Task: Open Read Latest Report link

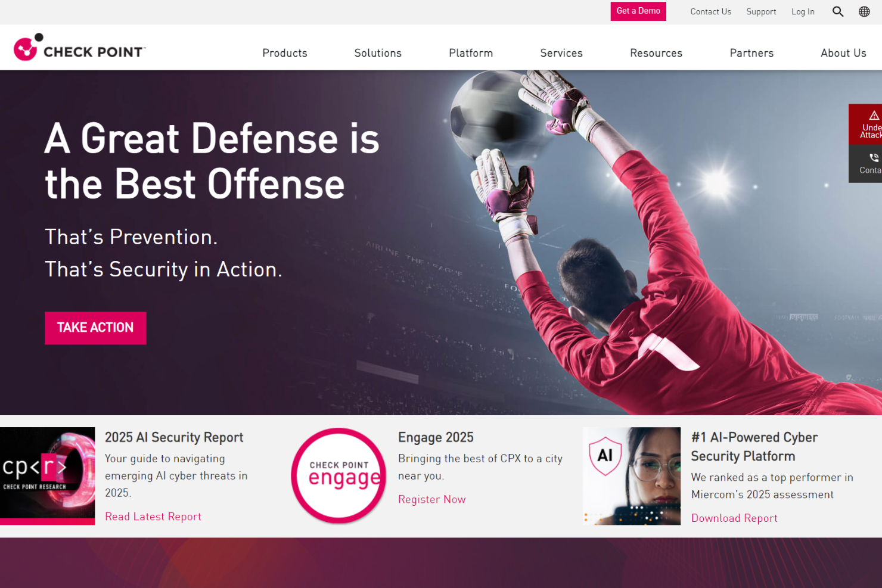Action: click(x=153, y=517)
